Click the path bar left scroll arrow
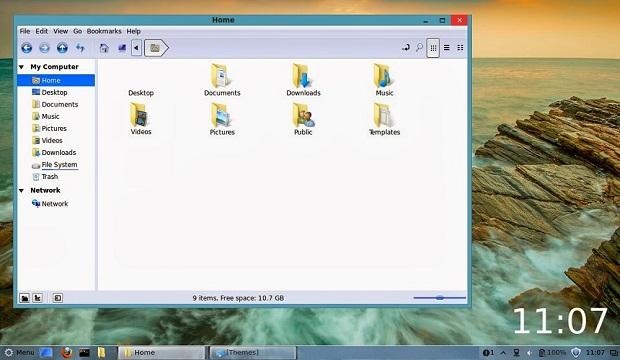The height and width of the screenshot is (360, 620). [136, 48]
